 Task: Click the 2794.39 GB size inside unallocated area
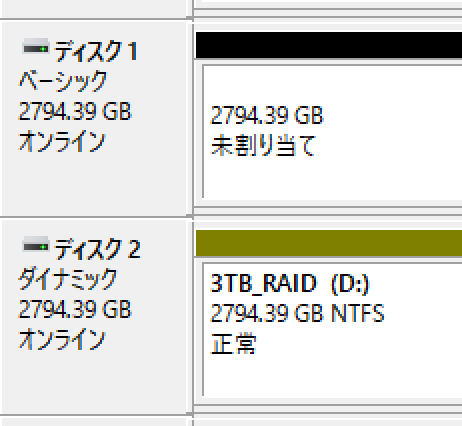click(267, 115)
